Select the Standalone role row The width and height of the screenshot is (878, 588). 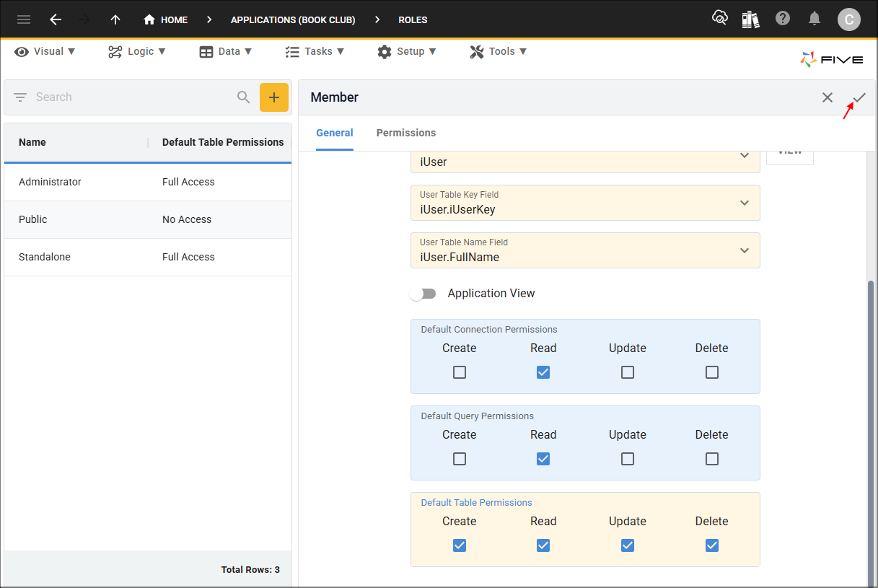pos(148,257)
